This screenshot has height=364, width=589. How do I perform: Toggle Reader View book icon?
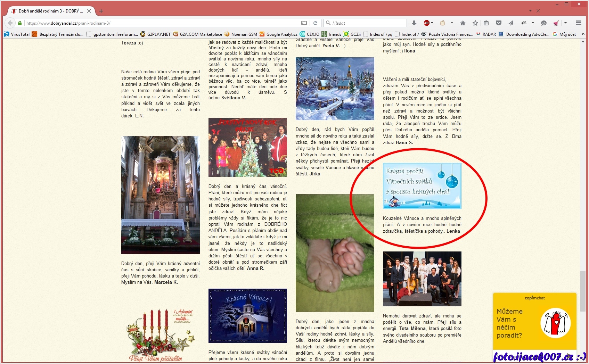click(x=304, y=23)
